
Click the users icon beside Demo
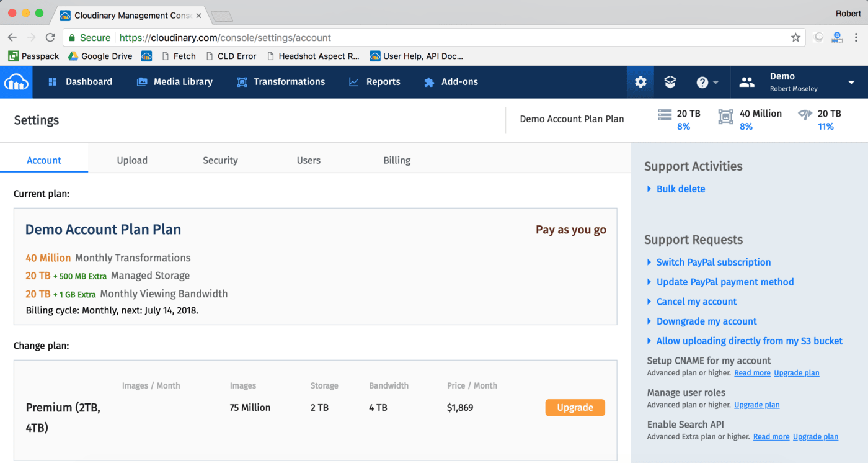click(747, 82)
